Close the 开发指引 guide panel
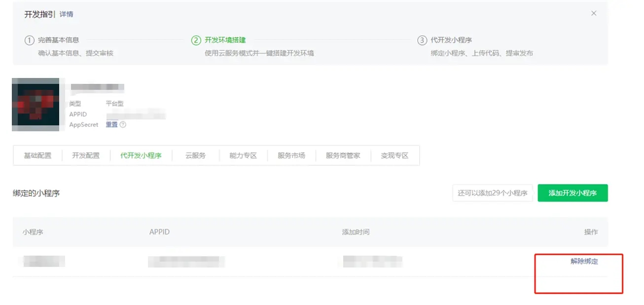The image size is (644, 305). click(x=594, y=13)
